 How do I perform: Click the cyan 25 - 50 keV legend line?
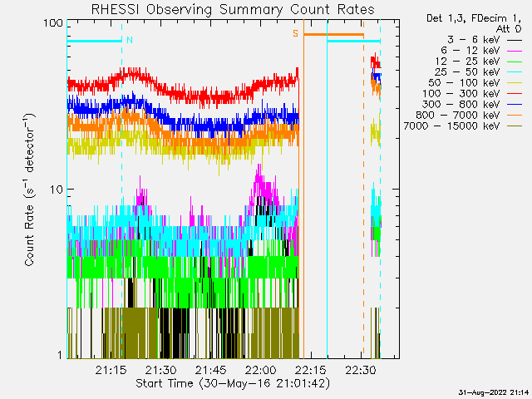click(515, 72)
